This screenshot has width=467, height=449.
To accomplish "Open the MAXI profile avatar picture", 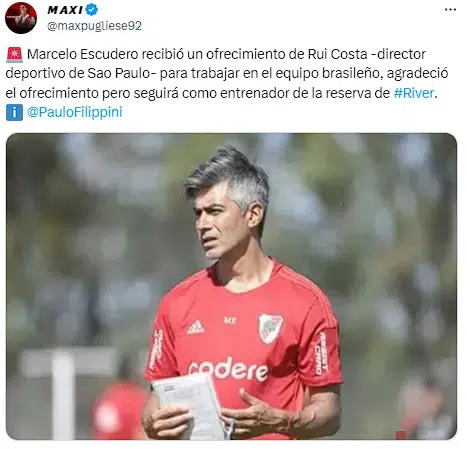I will [x=21, y=18].
